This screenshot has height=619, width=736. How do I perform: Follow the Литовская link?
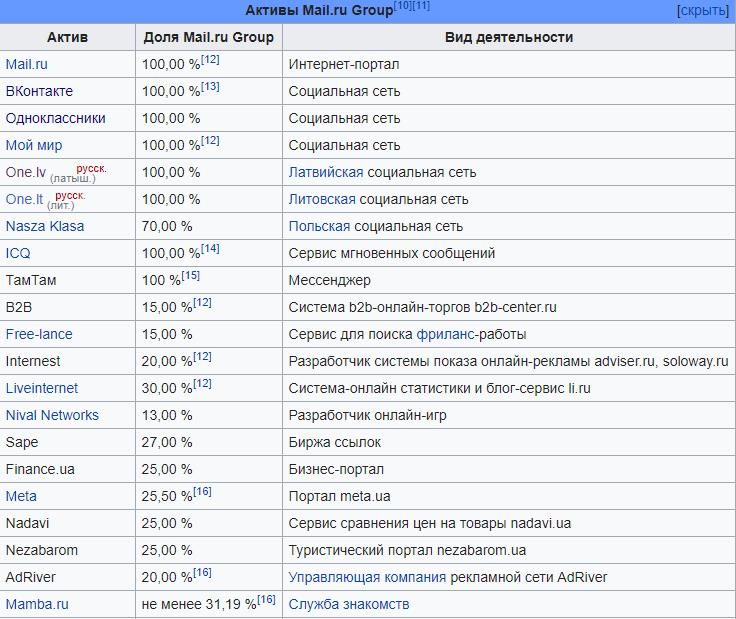[322, 199]
